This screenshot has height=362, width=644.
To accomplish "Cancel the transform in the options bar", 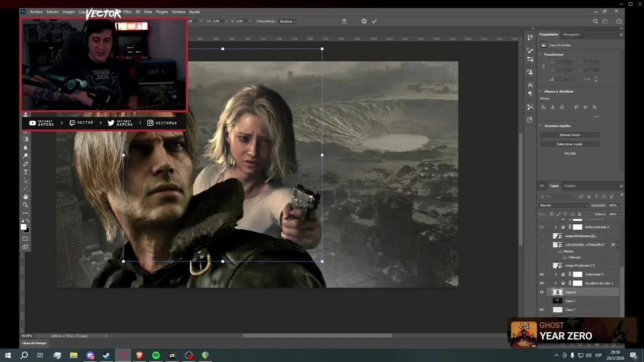I will click(364, 21).
